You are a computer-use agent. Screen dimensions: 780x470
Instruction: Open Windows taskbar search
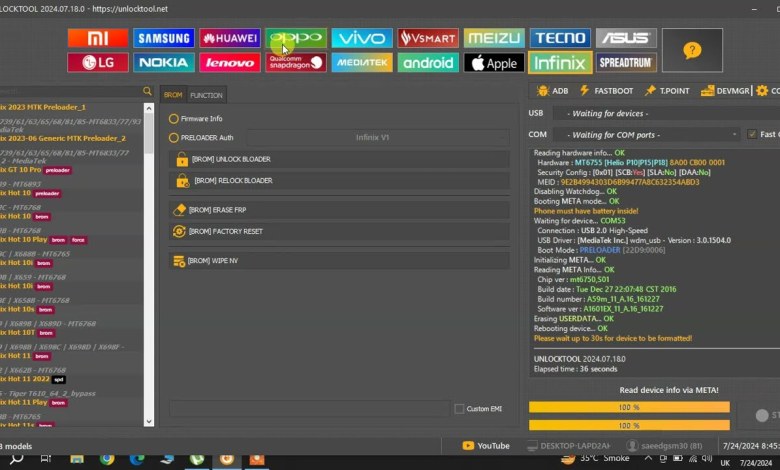click(16, 459)
